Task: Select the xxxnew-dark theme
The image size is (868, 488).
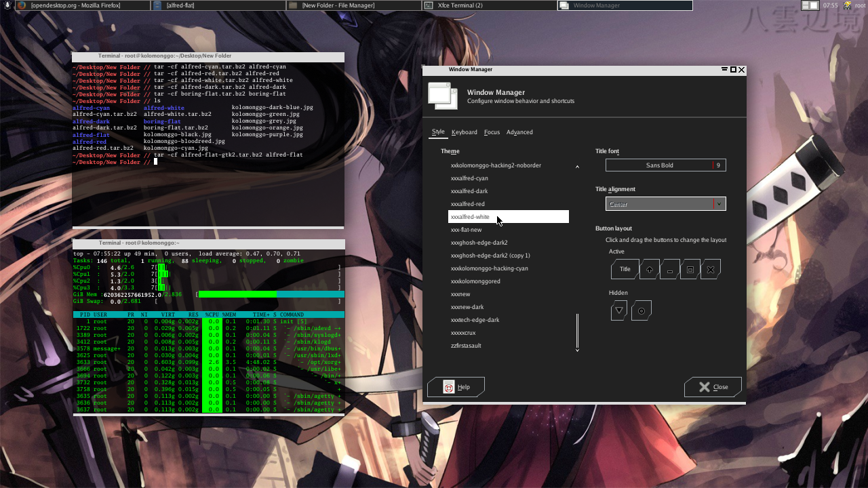Action: 509,307
